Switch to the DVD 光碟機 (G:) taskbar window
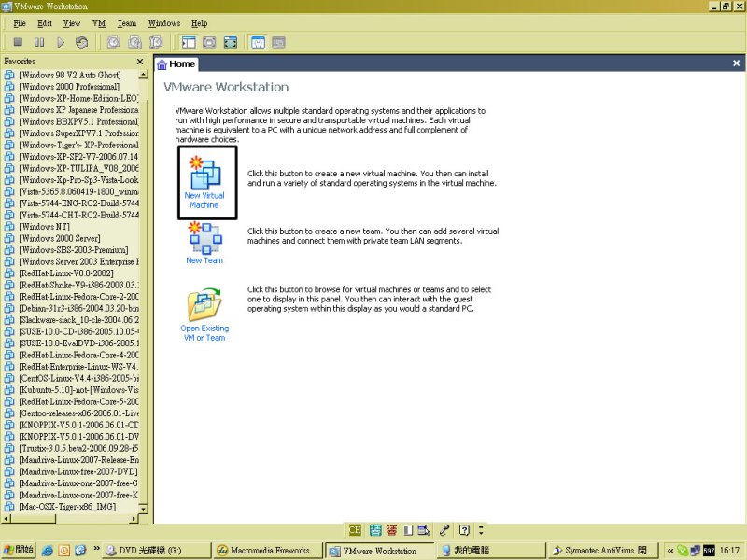Screen dimensions: 747x560 click(157, 551)
